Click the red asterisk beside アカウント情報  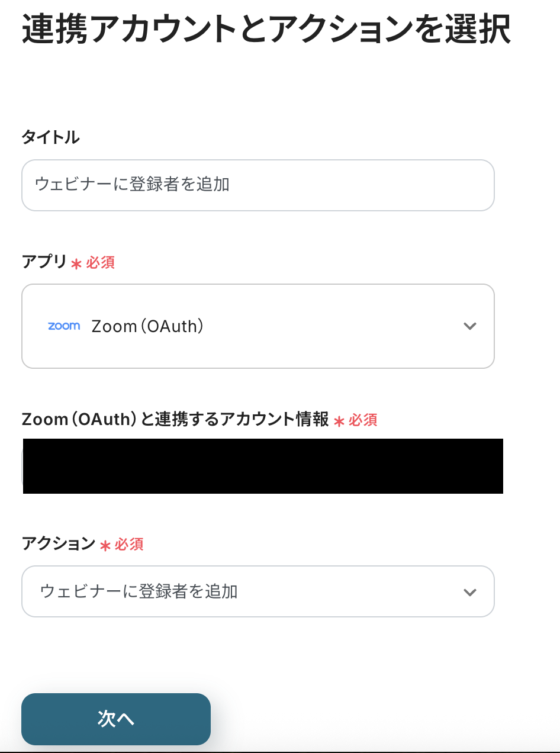339,421
